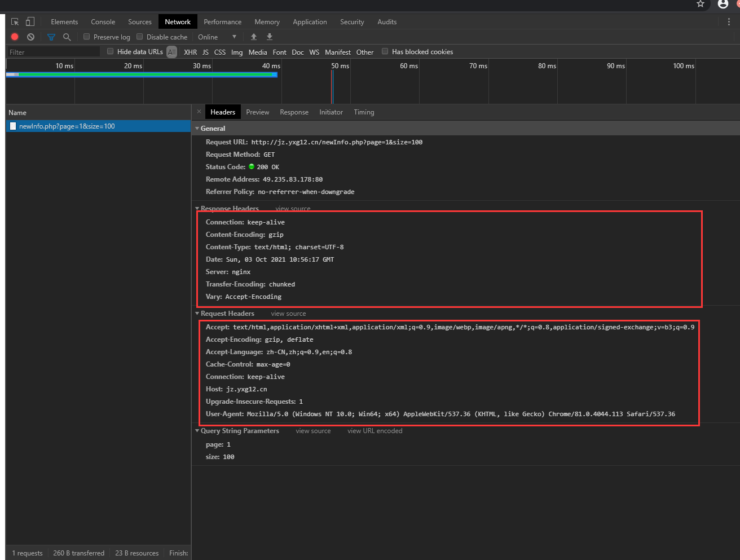The width and height of the screenshot is (740, 560).
Task: Export HAR file download arrow icon
Action: 270,37
